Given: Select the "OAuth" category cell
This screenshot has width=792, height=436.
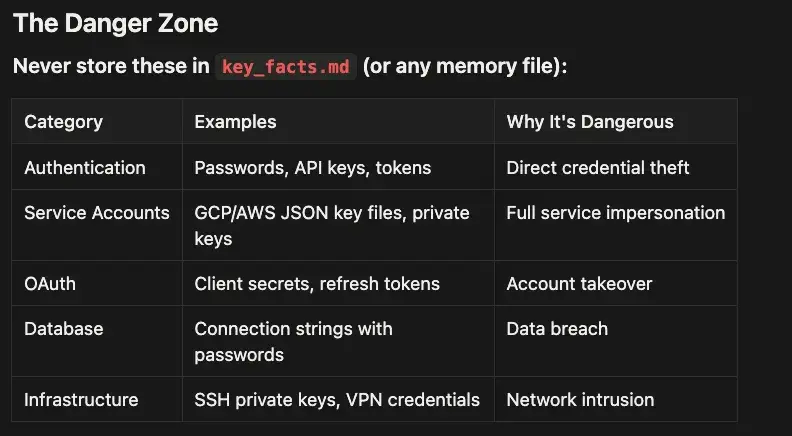Looking at the screenshot, I should click(x=50, y=284).
